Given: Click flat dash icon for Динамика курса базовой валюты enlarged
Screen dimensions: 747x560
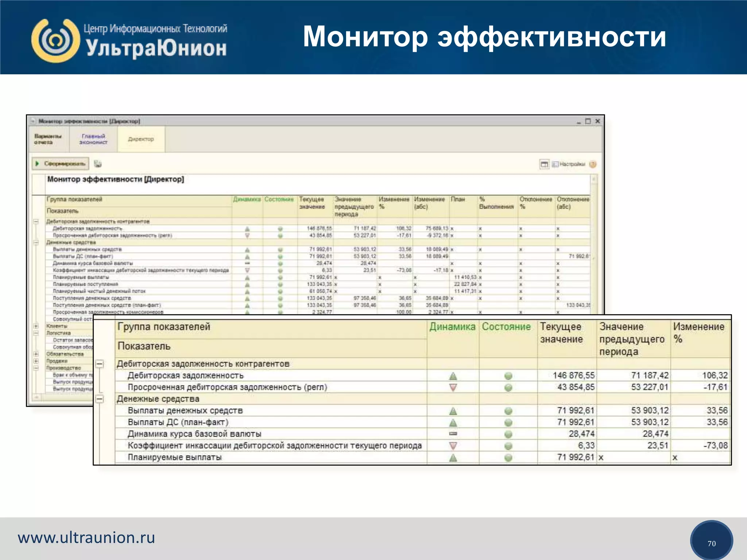Looking at the screenshot, I should click(x=453, y=434).
